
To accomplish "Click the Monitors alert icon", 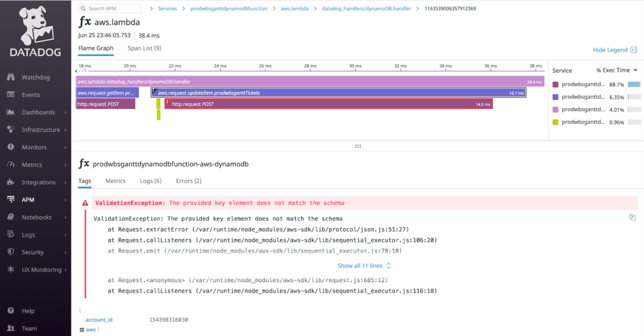I will pos(11,147).
